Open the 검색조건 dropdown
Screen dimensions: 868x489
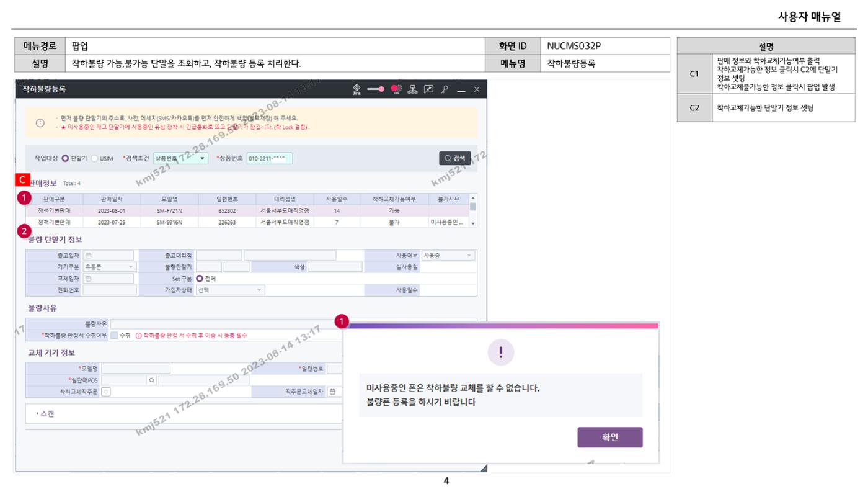(180, 158)
